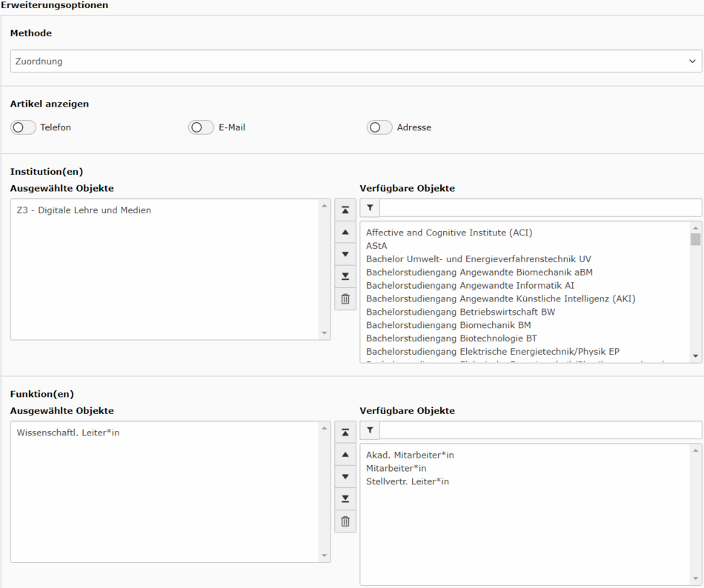Turn on the E-Mail switch

click(202, 127)
